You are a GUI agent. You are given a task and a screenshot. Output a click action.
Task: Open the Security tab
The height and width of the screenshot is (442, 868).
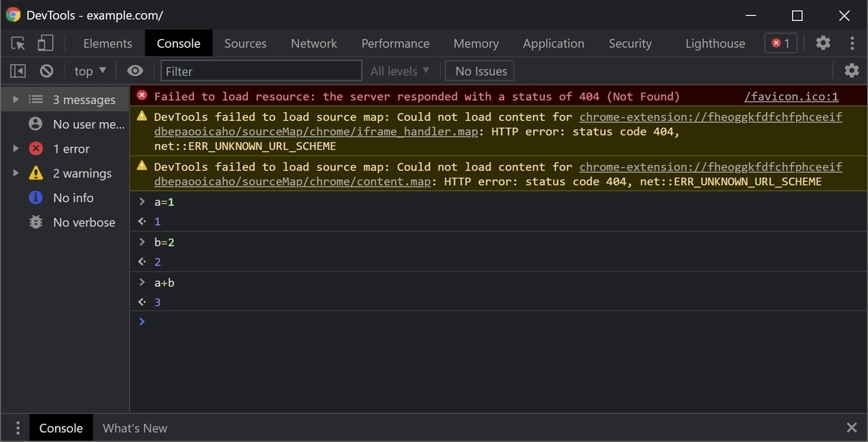(630, 43)
